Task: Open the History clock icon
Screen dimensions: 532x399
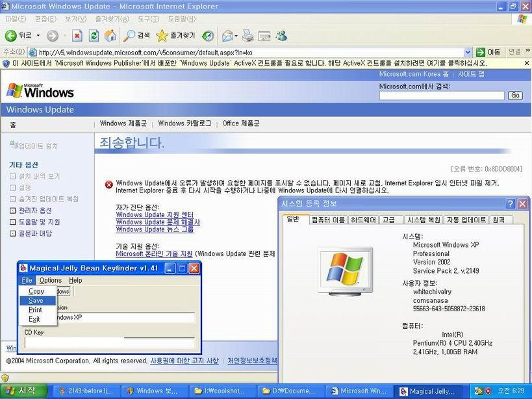Action: tap(208, 36)
